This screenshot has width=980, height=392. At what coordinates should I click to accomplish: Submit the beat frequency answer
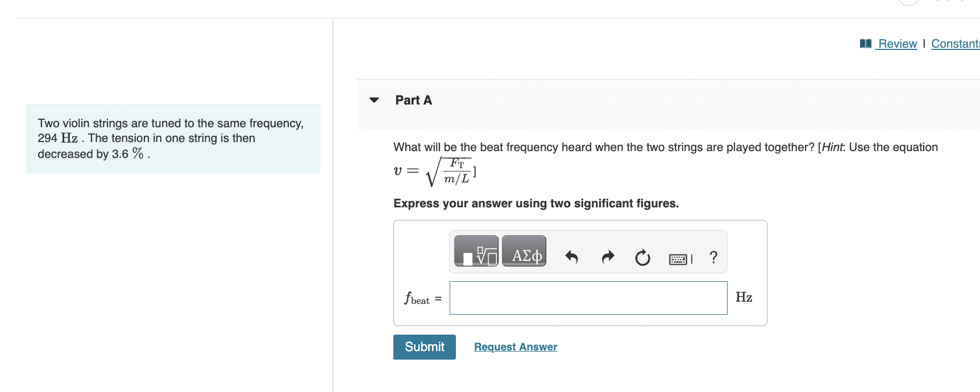[424, 347]
